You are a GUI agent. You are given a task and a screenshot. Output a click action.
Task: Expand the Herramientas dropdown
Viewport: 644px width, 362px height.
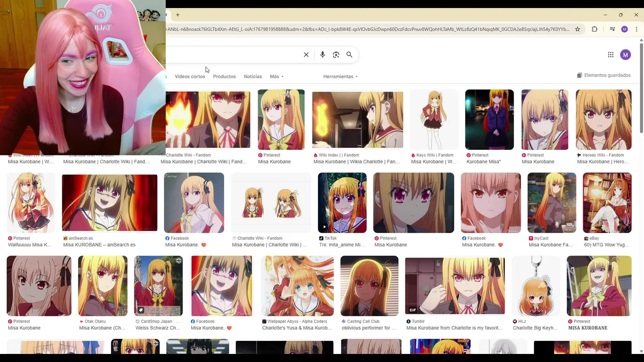[x=341, y=76]
